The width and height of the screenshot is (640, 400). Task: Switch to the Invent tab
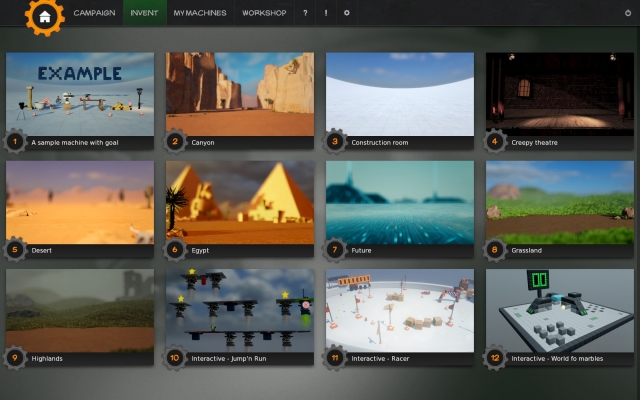145,13
